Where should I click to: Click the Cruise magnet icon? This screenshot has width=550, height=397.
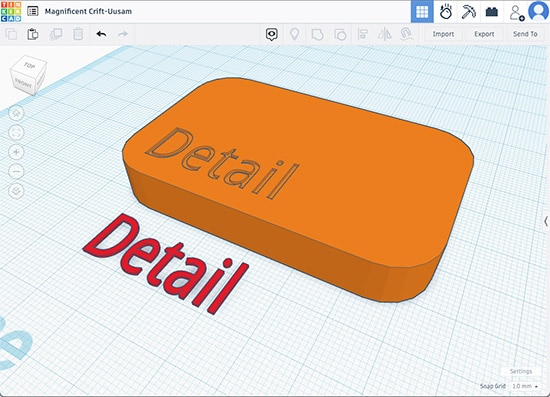406,34
